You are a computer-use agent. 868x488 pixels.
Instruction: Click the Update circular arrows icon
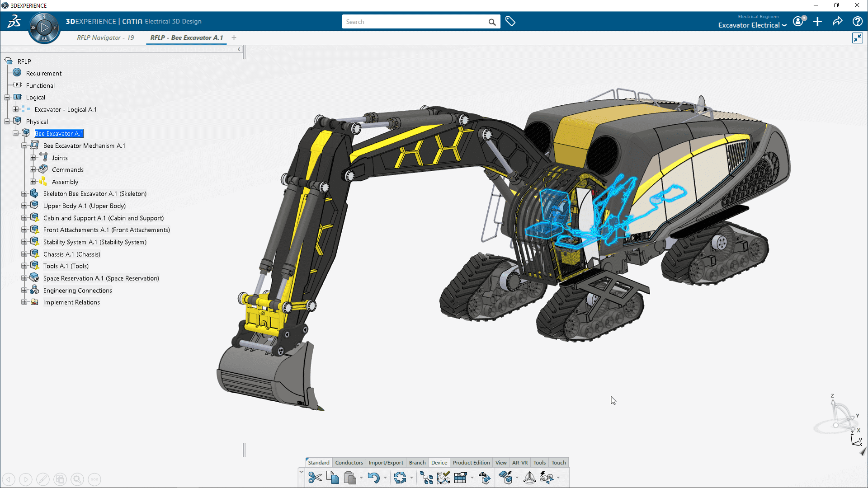point(400,478)
